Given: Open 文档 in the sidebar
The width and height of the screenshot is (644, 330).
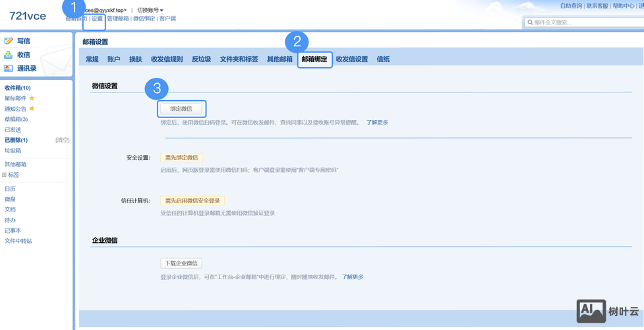Looking at the screenshot, I should point(10,209).
